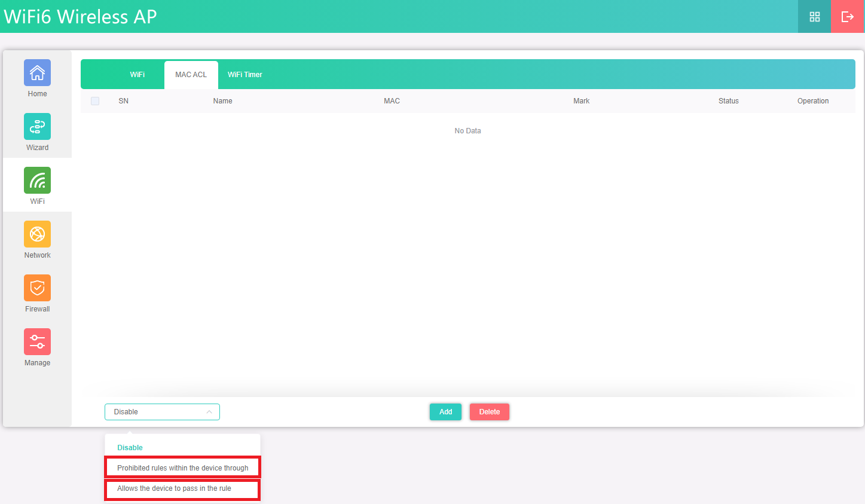865x504 pixels.
Task: Select the WiFi sidebar icon
Action: (x=37, y=181)
